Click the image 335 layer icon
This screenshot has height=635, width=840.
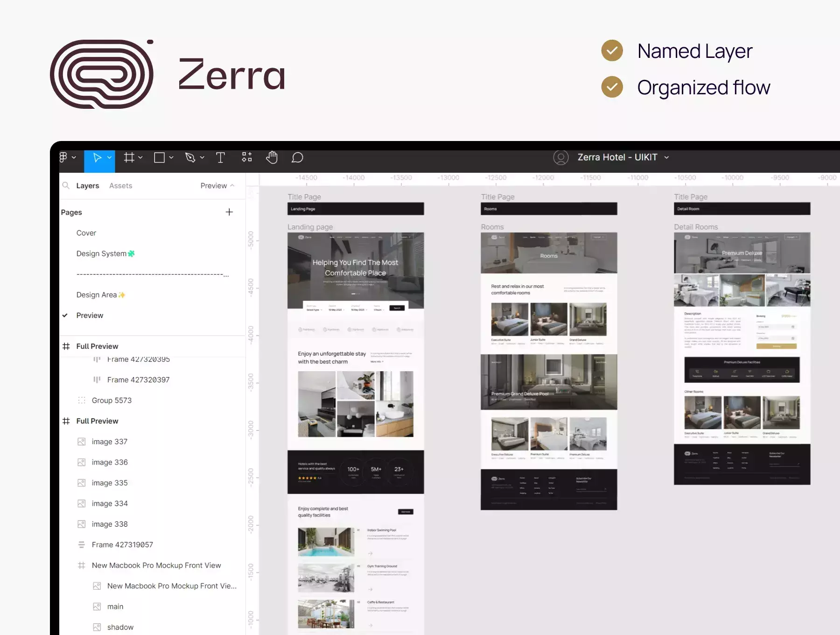click(x=82, y=483)
